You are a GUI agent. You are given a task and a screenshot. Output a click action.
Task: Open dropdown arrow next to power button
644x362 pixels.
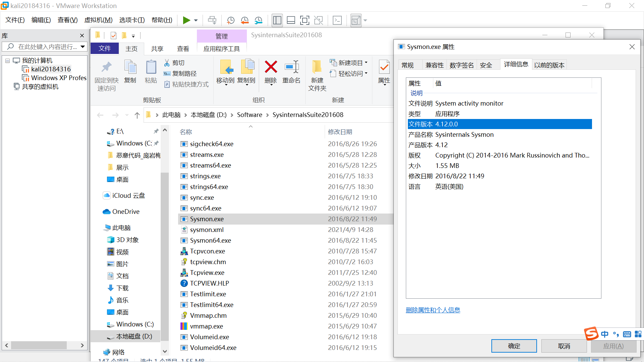pyautogui.click(x=196, y=20)
